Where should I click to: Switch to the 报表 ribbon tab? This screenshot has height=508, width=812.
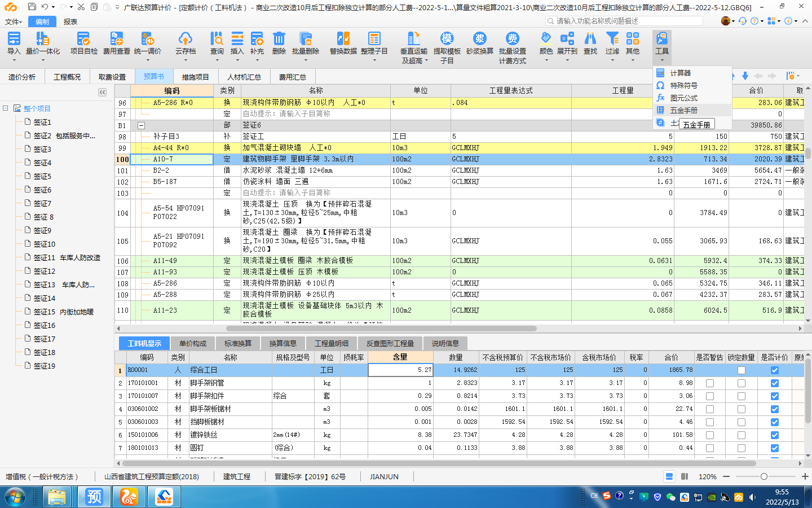click(70, 21)
